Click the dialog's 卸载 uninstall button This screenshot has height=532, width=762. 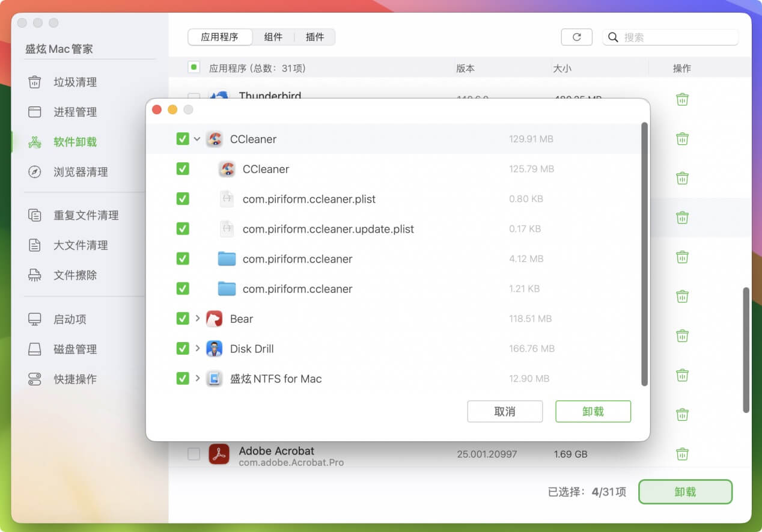pos(593,411)
